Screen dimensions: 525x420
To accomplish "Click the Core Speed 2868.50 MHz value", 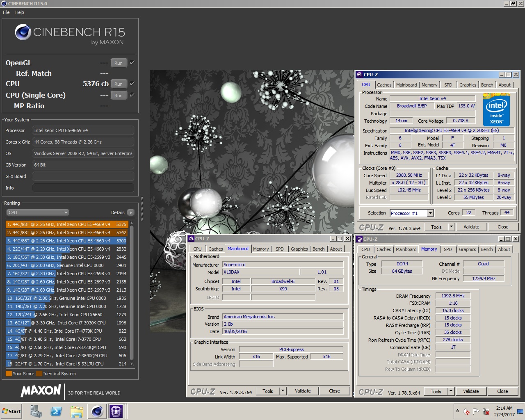I will click(409, 175).
